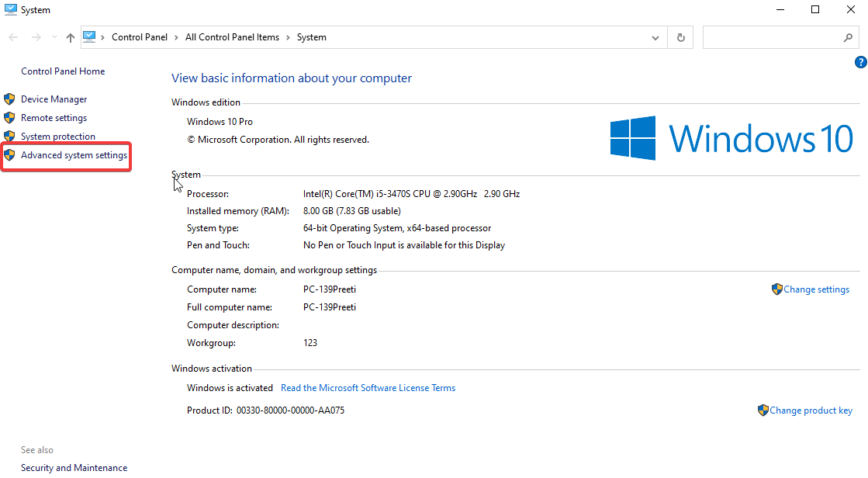
Task: Open the recent locations dropdown arrow
Action: (54, 38)
